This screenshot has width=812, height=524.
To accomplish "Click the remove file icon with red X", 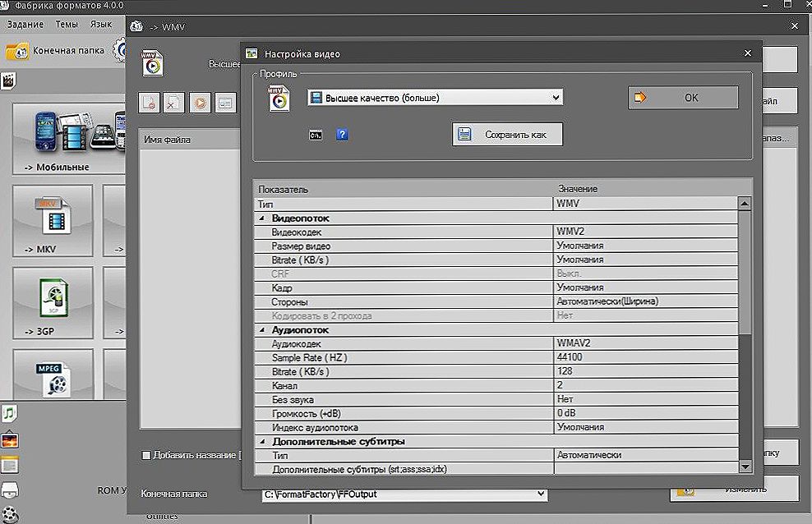I will click(x=173, y=103).
